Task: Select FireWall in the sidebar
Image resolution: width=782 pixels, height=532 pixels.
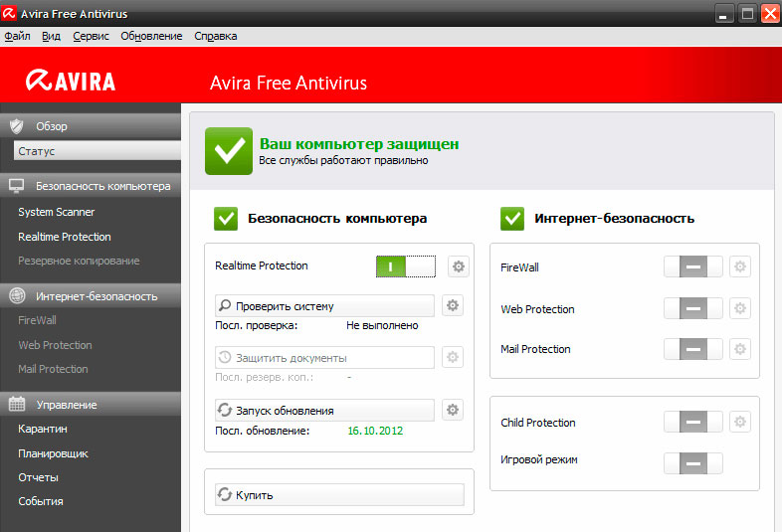Action: [37, 320]
